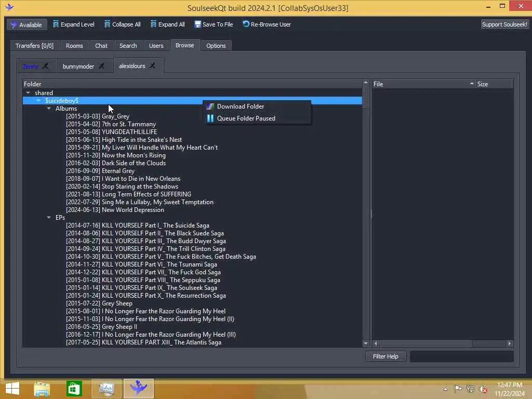Close the alexislours browse tab

pos(152,66)
